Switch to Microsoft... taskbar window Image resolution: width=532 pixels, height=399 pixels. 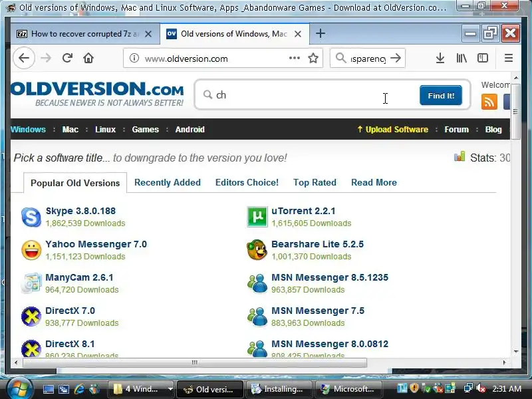(x=348, y=389)
